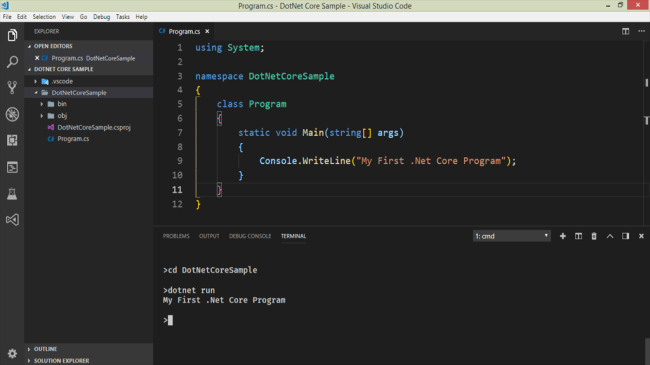The height and width of the screenshot is (365, 650).
Task: Open the Edit menu
Action: 22,17
